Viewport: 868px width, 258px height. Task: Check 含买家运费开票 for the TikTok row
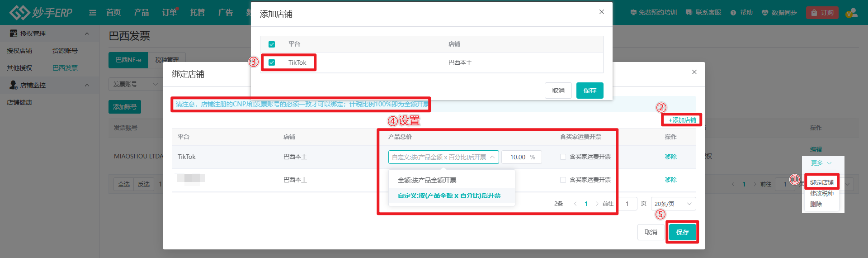click(563, 157)
